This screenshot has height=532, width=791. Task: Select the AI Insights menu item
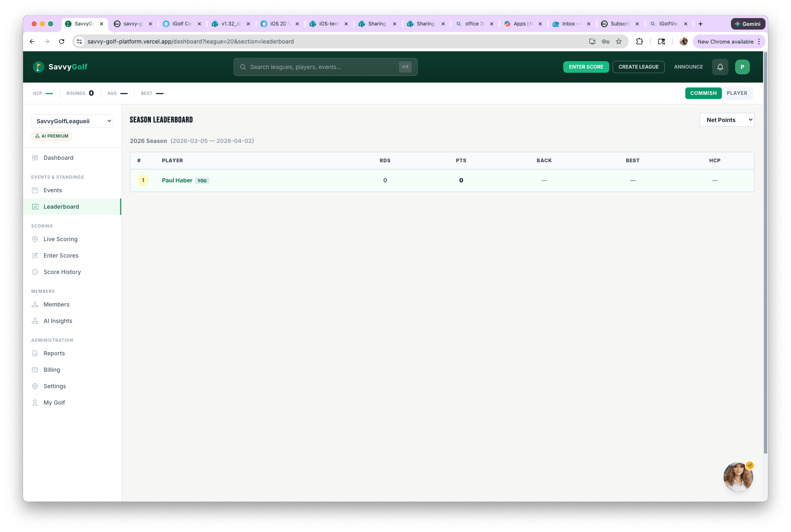[58, 321]
